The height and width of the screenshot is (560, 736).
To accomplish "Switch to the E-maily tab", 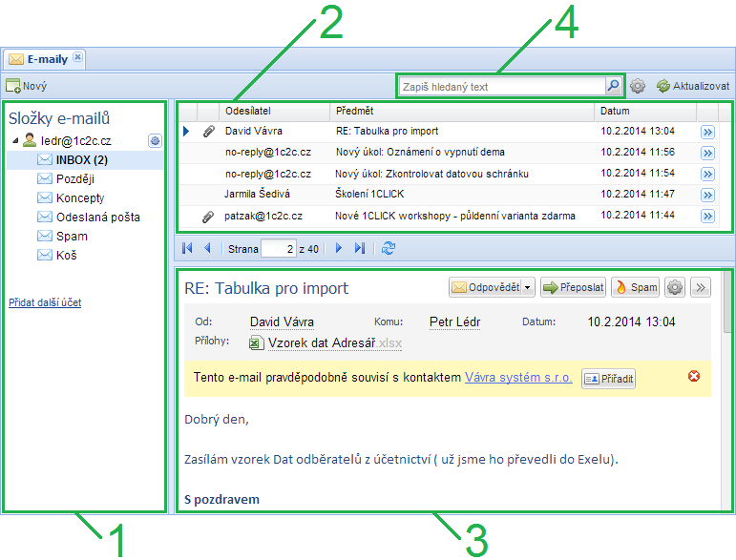I will [47, 59].
